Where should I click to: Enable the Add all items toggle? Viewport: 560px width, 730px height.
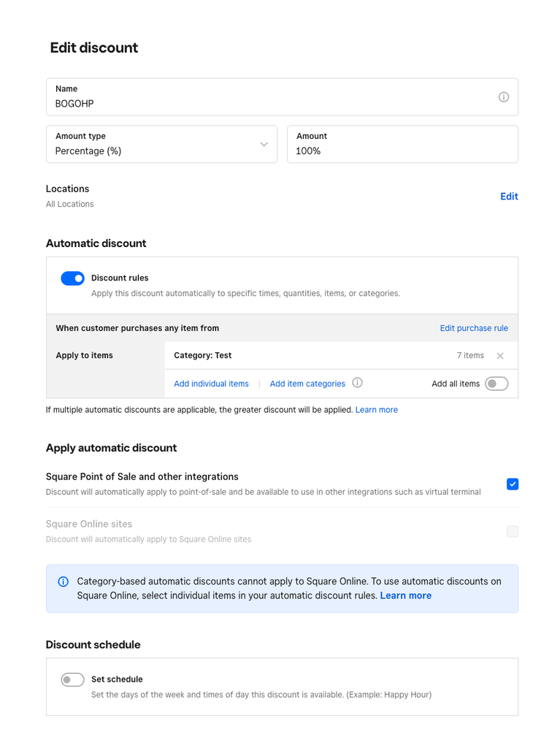pyautogui.click(x=496, y=384)
